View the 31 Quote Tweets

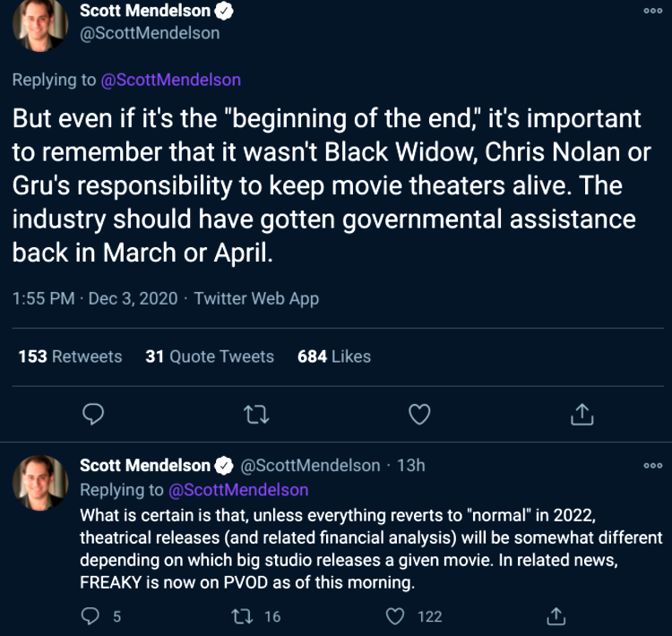[x=210, y=357]
